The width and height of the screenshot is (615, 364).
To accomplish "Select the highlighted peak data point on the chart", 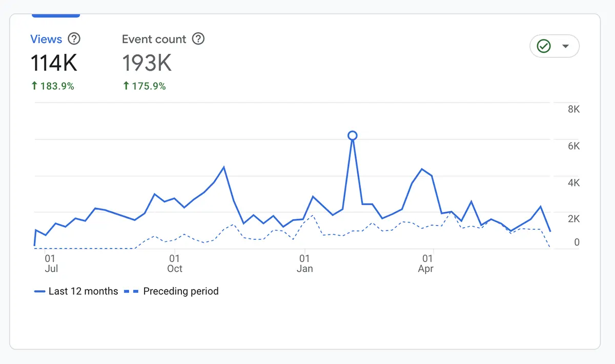I will (352, 135).
